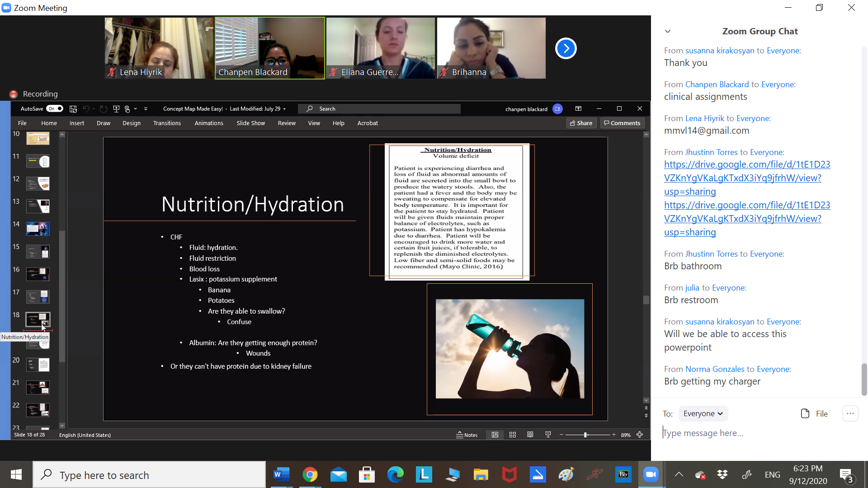This screenshot has width=868, height=488.
Task: Click the Dropbox tray icon
Action: [x=722, y=474]
